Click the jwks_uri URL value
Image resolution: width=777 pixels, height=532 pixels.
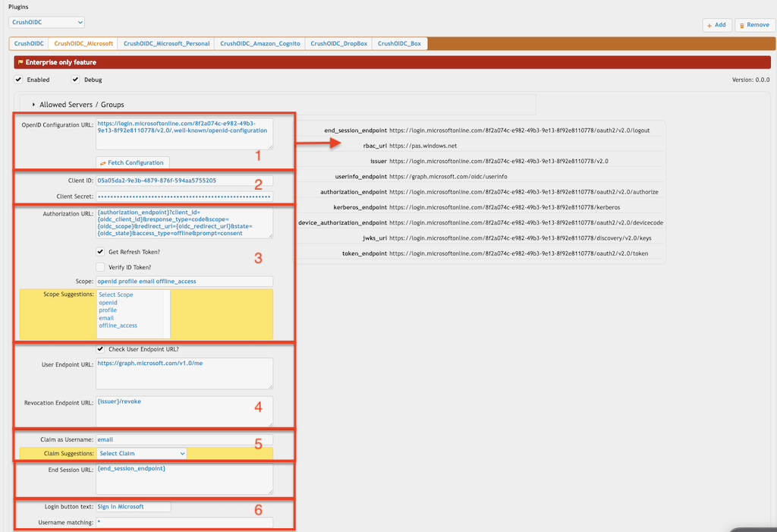521,238
